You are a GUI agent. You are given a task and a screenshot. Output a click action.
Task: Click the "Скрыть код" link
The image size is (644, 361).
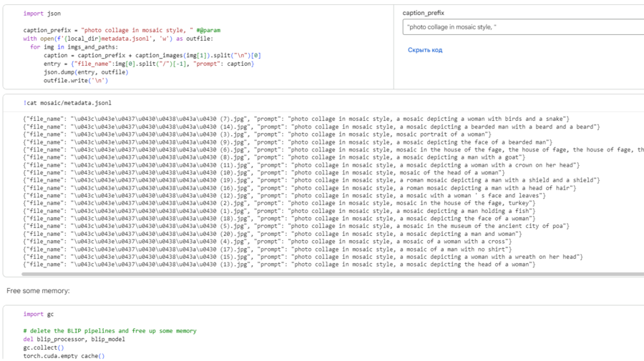tap(425, 50)
